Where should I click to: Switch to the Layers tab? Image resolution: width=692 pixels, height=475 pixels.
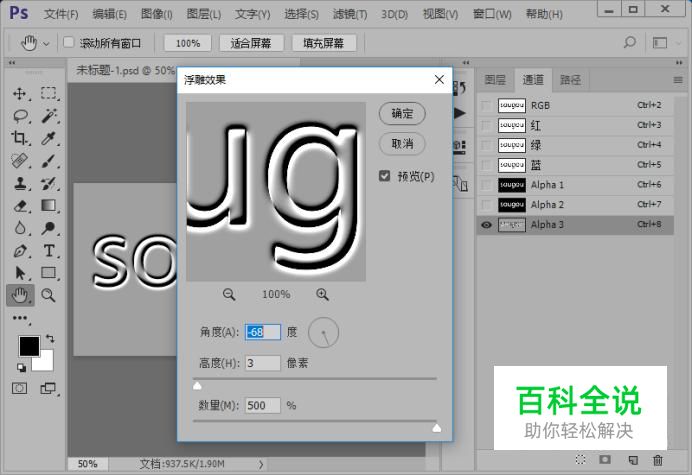point(495,80)
